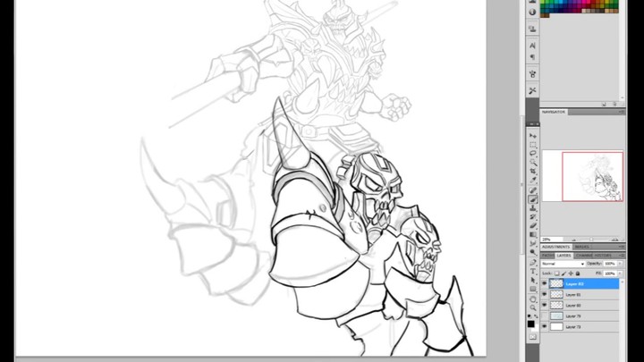Switch to the Channels tab
This screenshot has width=644, height=362.
tap(583, 256)
